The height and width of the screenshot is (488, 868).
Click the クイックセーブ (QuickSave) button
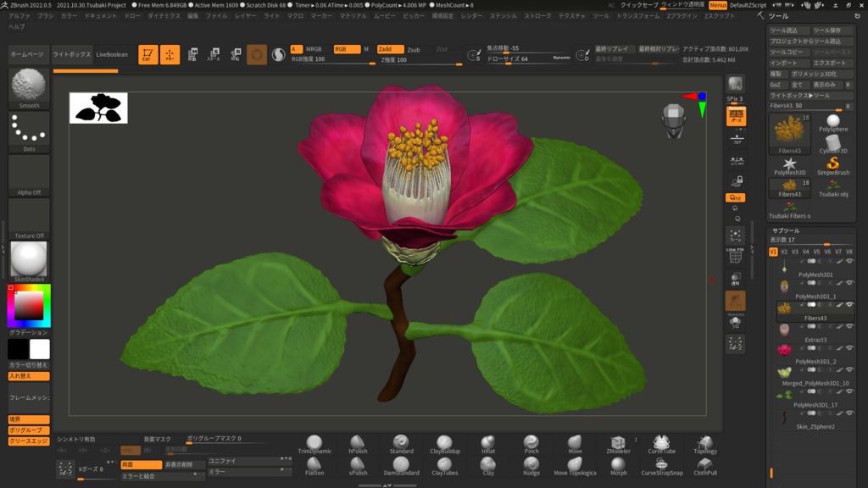[x=639, y=5]
